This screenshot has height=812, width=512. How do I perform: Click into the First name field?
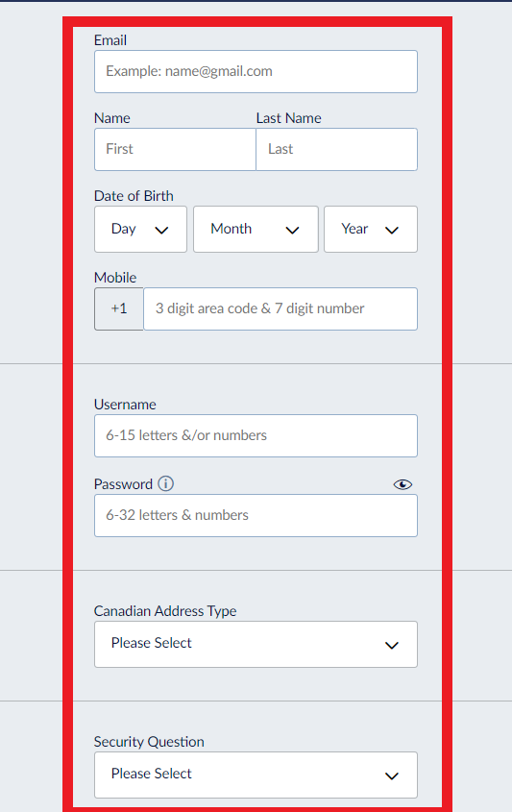(x=175, y=149)
